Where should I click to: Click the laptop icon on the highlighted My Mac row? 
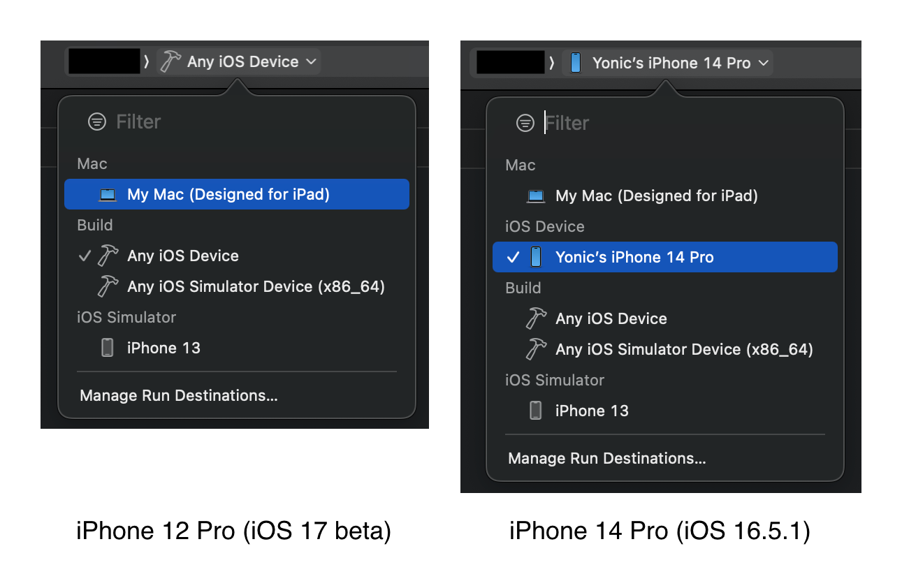[108, 195]
